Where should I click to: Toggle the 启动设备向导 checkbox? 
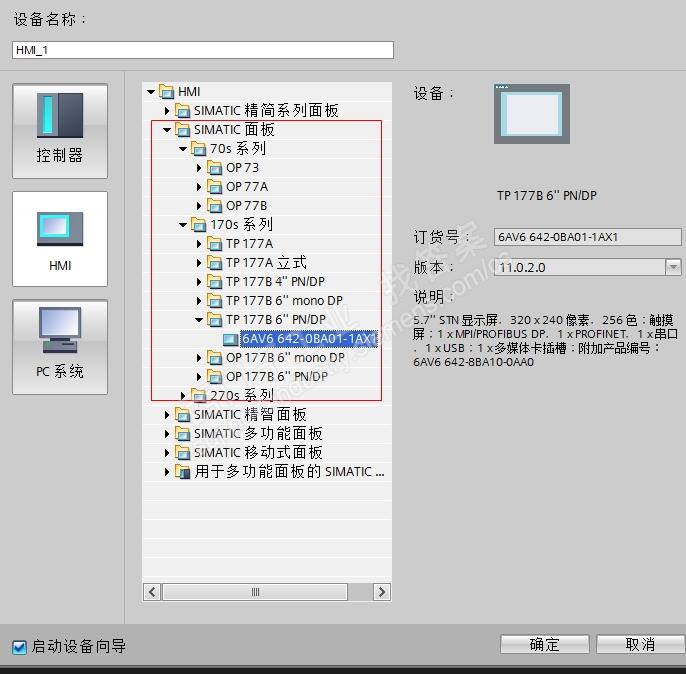19,647
